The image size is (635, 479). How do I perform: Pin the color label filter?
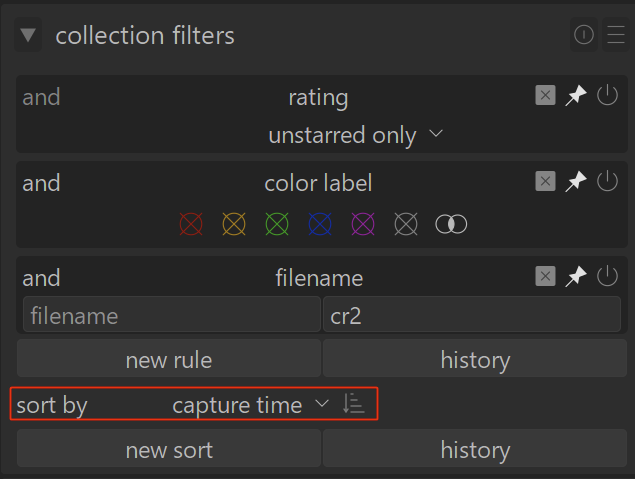tap(576, 182)
